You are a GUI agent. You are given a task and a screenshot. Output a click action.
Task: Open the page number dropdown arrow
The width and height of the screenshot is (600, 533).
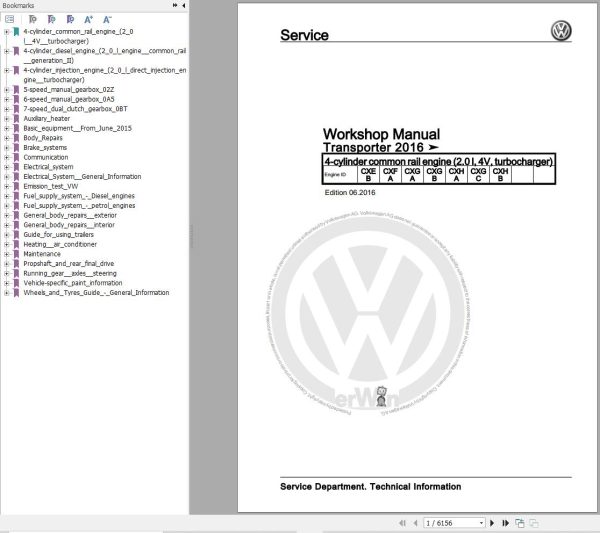tap(481, 523)
